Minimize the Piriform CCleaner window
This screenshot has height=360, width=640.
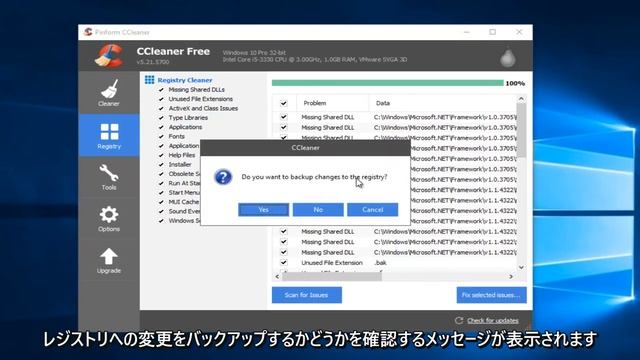coord(467,32)
